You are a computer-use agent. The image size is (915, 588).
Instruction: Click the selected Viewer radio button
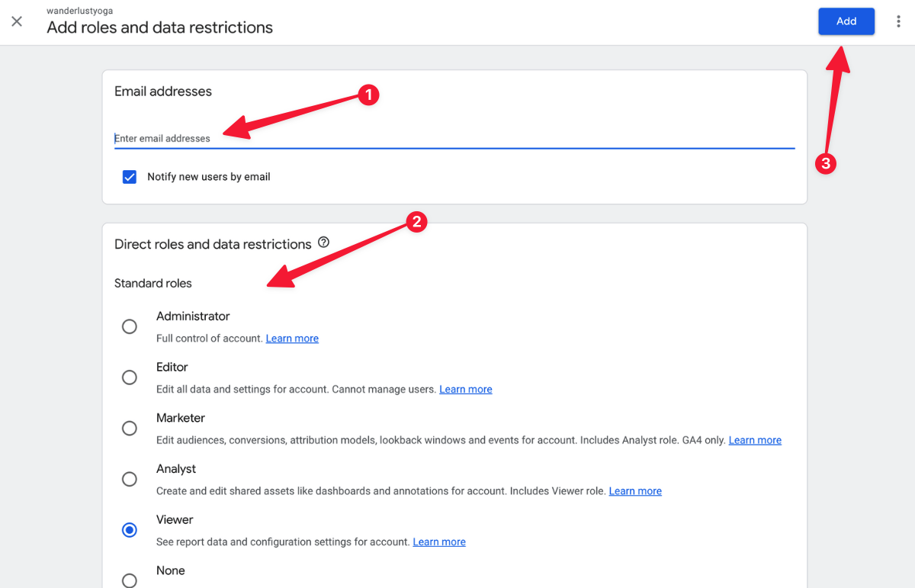129,529
